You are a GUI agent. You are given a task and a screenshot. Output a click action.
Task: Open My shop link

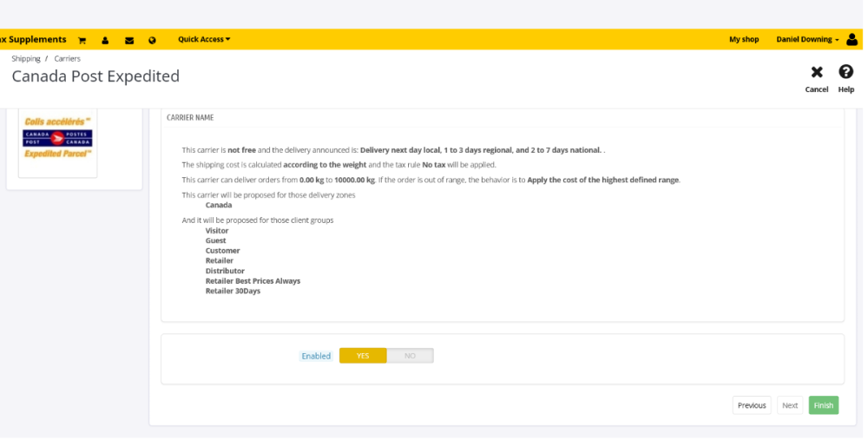pos(744,40)
